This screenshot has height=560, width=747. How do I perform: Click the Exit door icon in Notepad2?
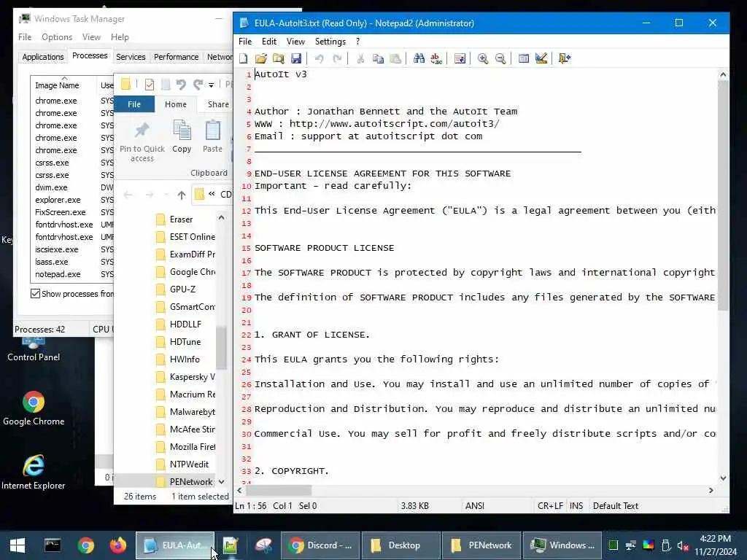[x=565, y=58]
